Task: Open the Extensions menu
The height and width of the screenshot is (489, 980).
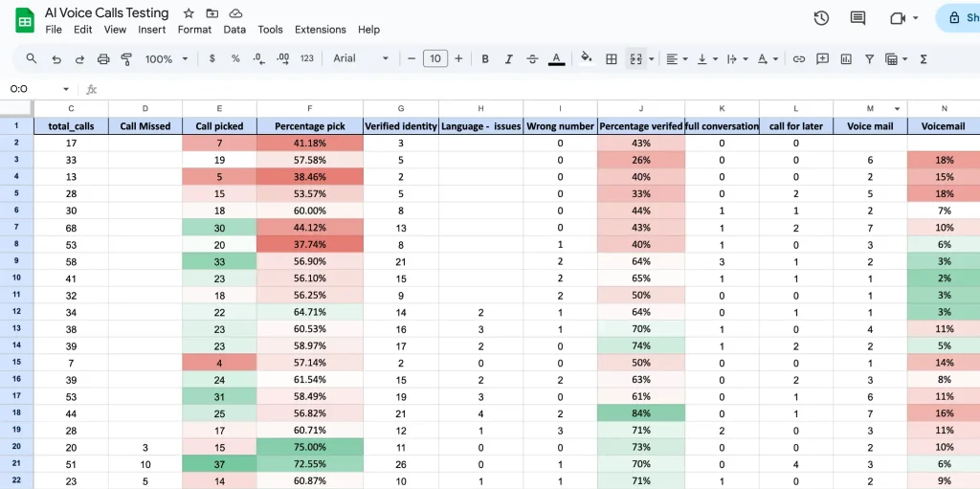Action: point(320,30)
